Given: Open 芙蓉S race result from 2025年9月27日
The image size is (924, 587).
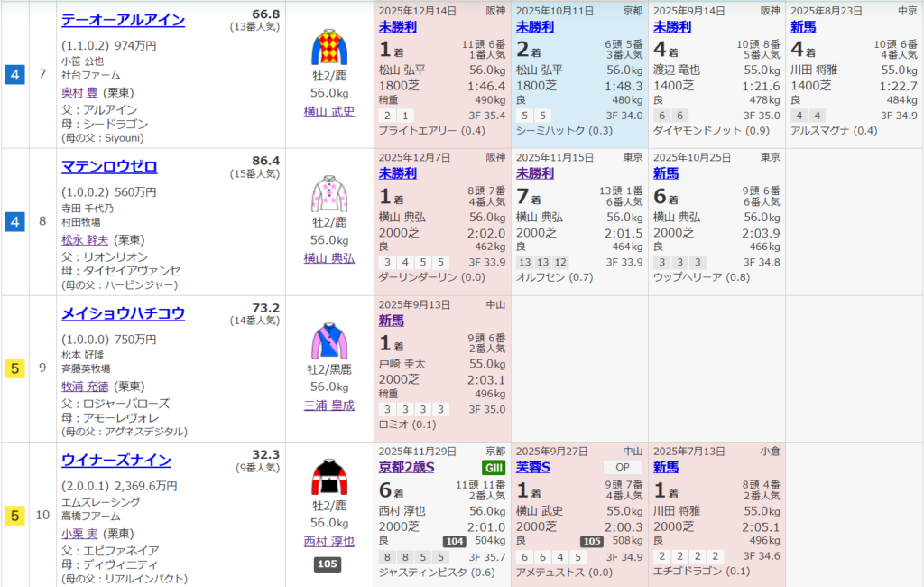Looking at the screenshot, I should (x=533, y=467).
